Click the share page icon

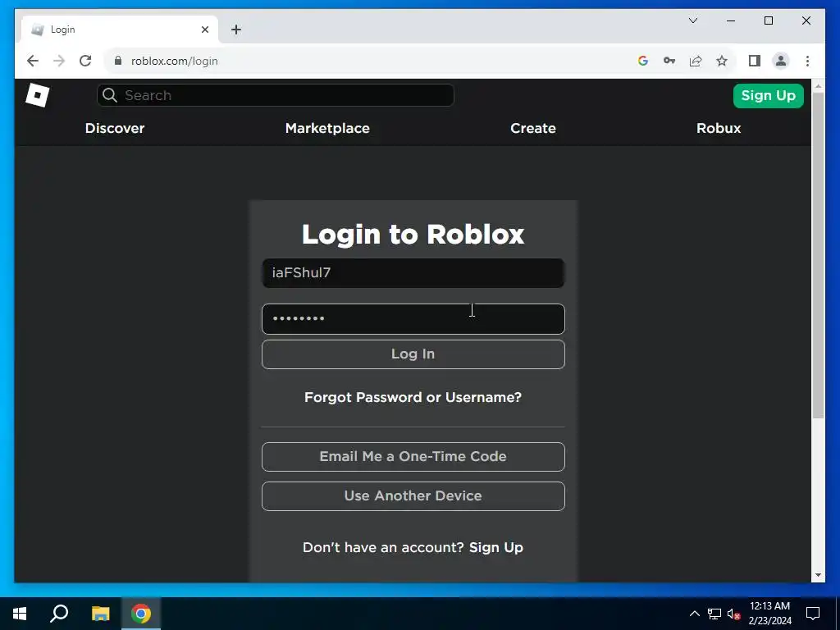(x=696, y=61)
